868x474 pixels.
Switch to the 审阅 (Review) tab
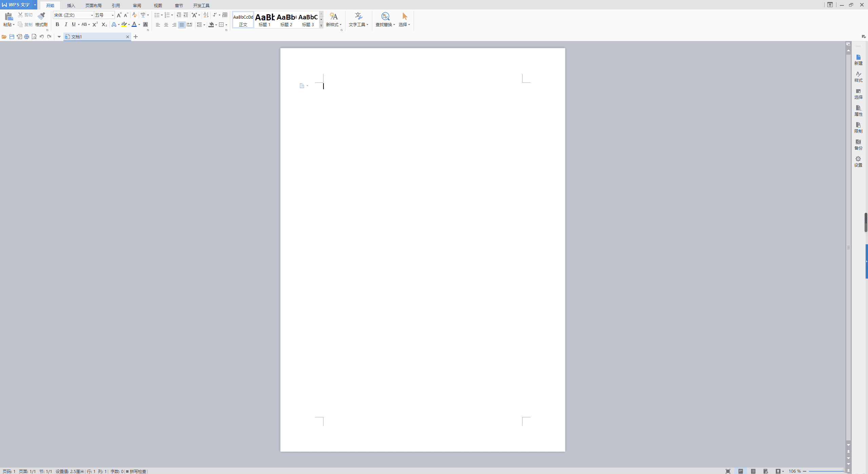point(137,5)
